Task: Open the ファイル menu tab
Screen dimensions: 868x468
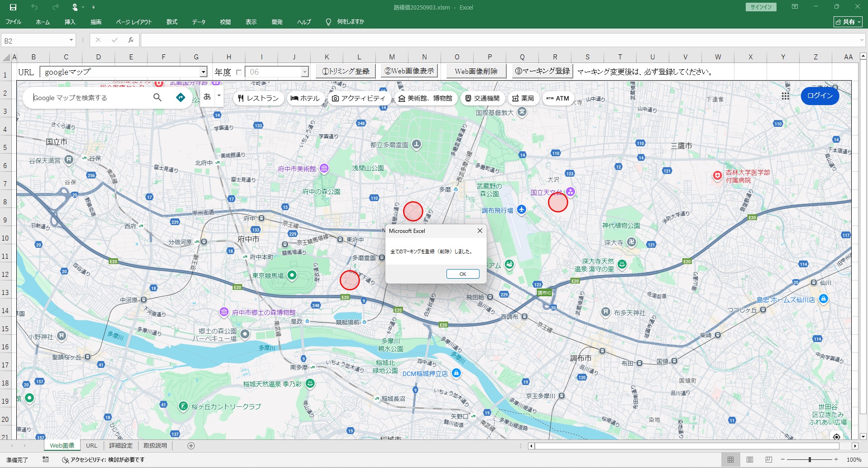Action: click(14, 22)
